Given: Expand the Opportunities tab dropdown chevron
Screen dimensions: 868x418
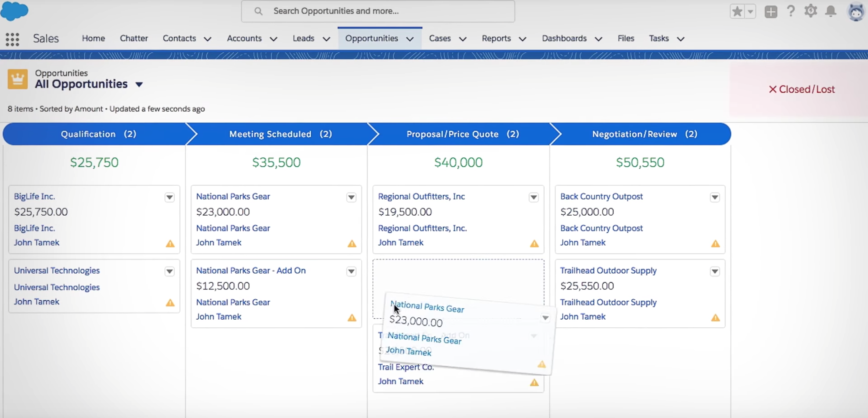Looking at the screenshot, I should point(410,39).
